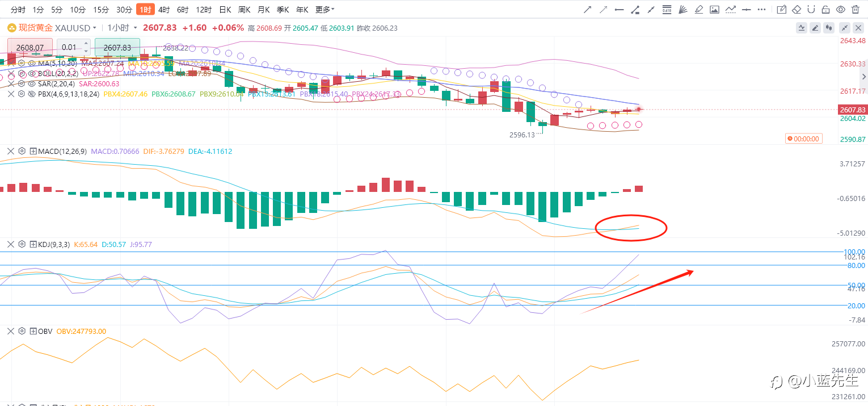Hide the MA(5,10,20) indicator
The image size is (868, 406).
[x=32, y=63]
